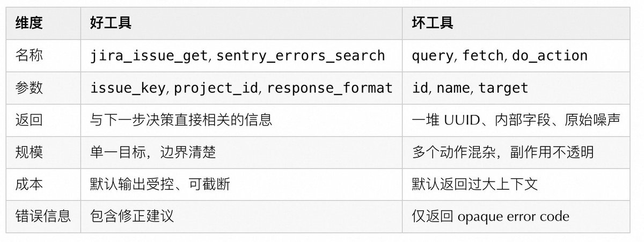Image resolution: width=644 pixels, height=242 pixels.
Task: Click the 多个动作混杂，副作用不透明 cell
Action: [x=503, y=152]
